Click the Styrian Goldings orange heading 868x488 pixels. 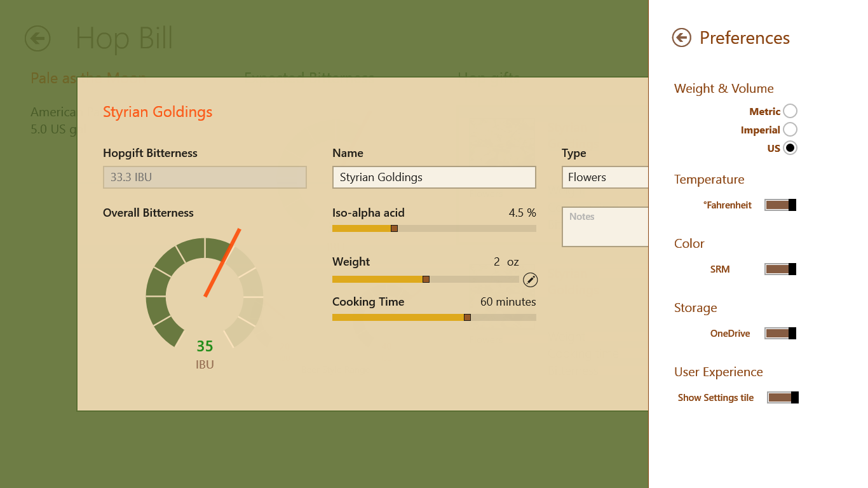click(x=158, y=112)
